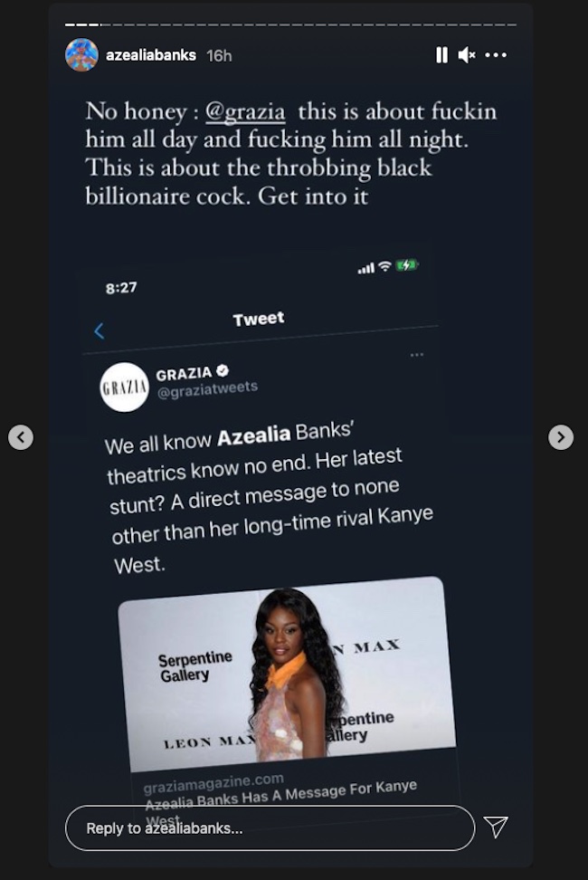Click the GRAZIA verified badge
This screenshot has height=880, width=588.
[223, 370]
